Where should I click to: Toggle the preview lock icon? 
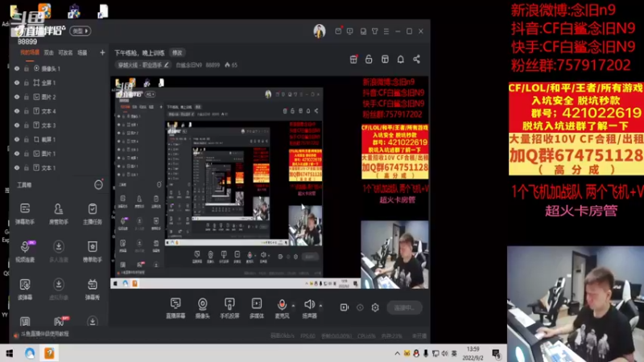point(369,59)
